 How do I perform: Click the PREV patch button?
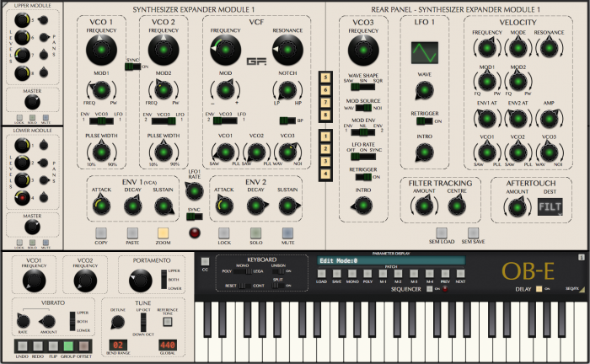[x=445, y=273]
